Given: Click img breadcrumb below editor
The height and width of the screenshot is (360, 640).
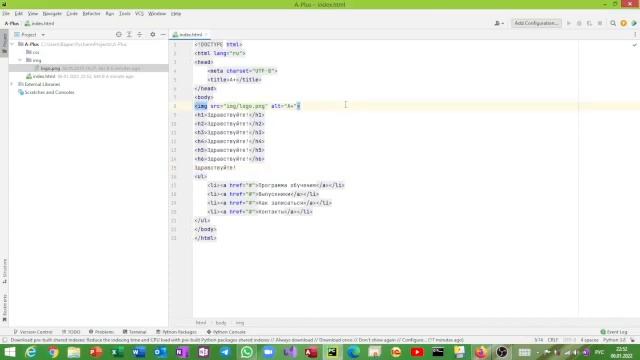Looking at the screenshot, I should [x=240, y=323].
